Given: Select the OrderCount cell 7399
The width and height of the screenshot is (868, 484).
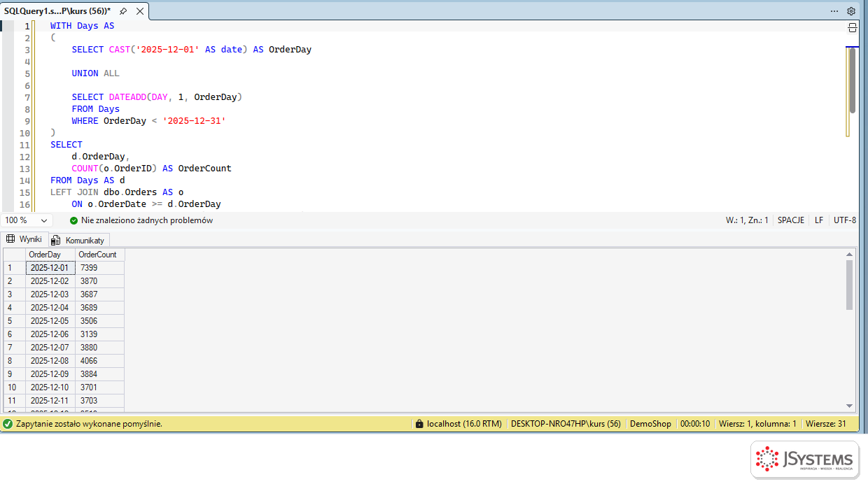Looking at the screenshot, I should tap(99, 268).
